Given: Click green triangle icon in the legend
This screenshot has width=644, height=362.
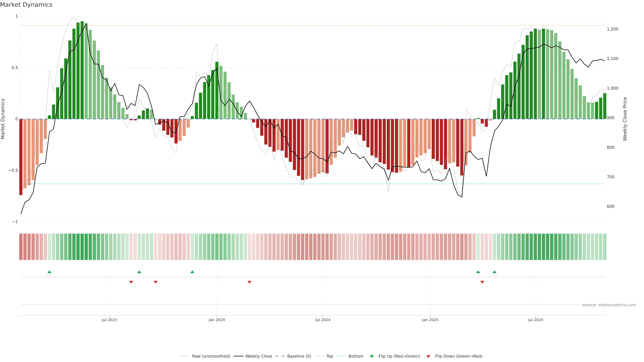Looking at the screenshot, I should 372,356.
